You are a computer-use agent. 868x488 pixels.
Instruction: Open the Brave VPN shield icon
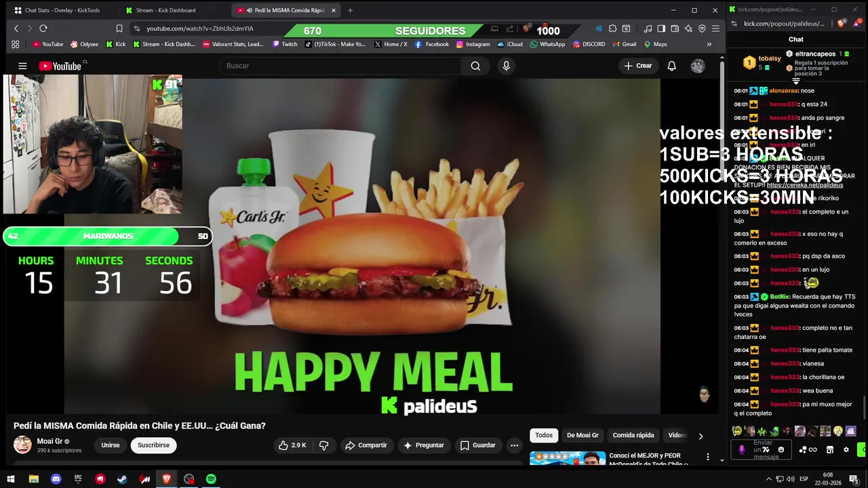[702, 28]
